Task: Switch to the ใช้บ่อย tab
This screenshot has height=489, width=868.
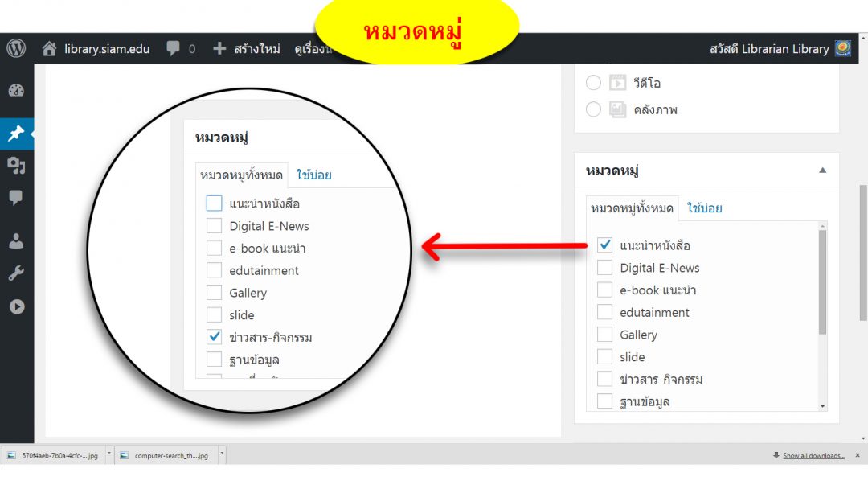Action: [706, 208]
